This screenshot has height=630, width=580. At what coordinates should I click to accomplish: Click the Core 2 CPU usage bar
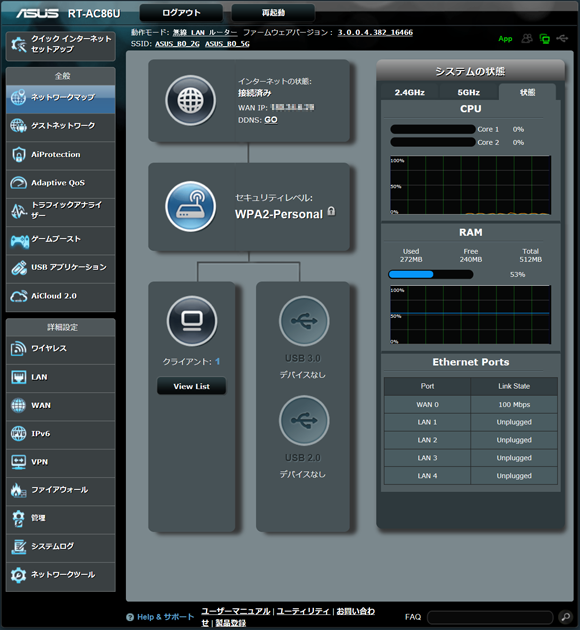pos(433,142)
